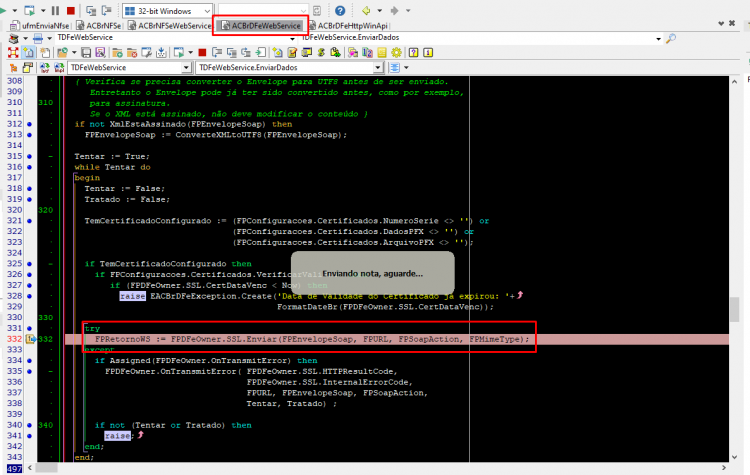Click the yellow gear icon in the toolbar
750x475 pixels.
[x=397, y=53]
